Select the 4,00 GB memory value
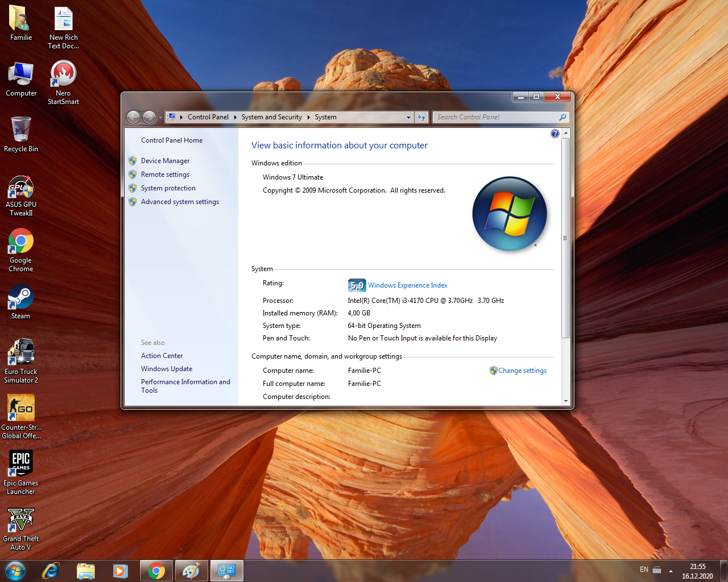Image resolution: width=728 pixels, height=582 pixels. pyautogui.click(x=359, y=313)
